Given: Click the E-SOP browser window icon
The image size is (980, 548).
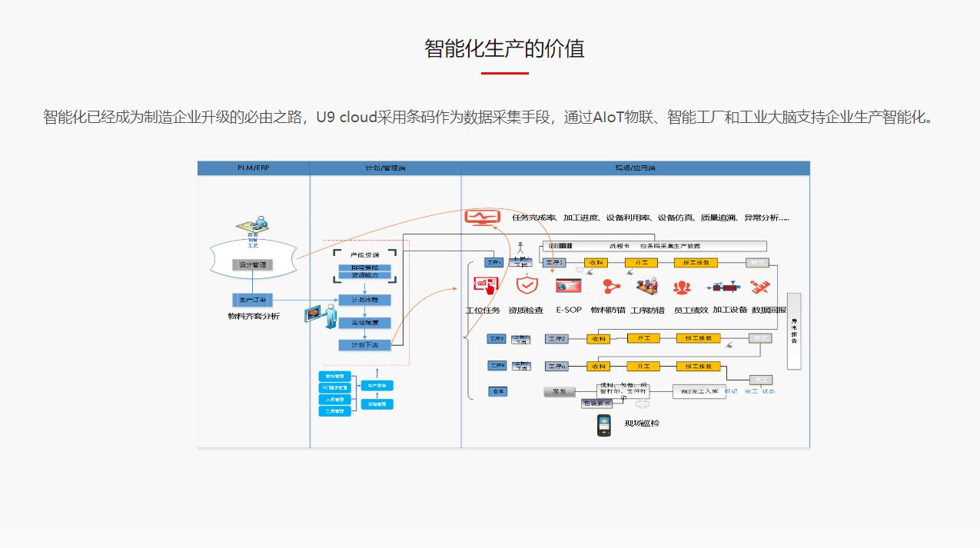Looking at the screenshot, I should [x=569, y=286].
